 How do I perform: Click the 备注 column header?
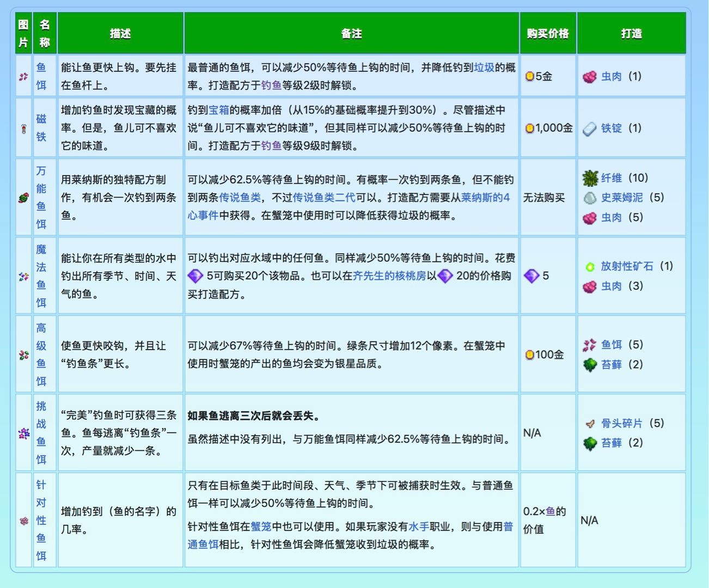point(352,33)
